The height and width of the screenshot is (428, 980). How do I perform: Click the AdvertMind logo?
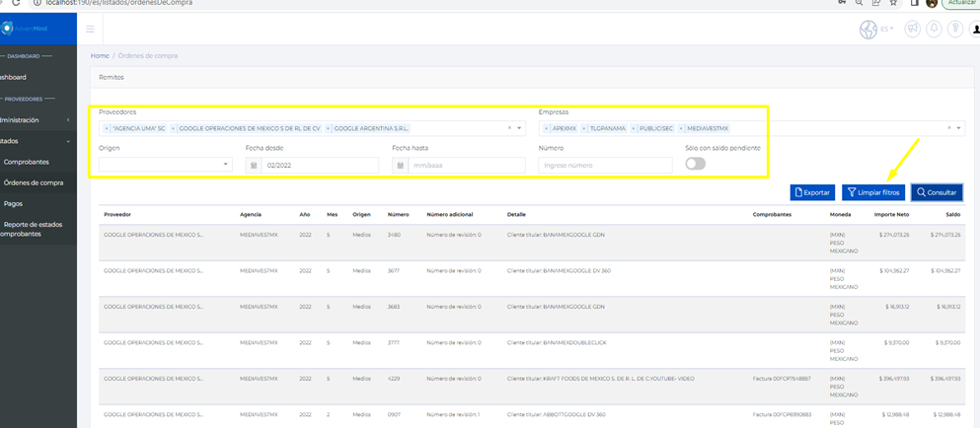coord(24,29)
